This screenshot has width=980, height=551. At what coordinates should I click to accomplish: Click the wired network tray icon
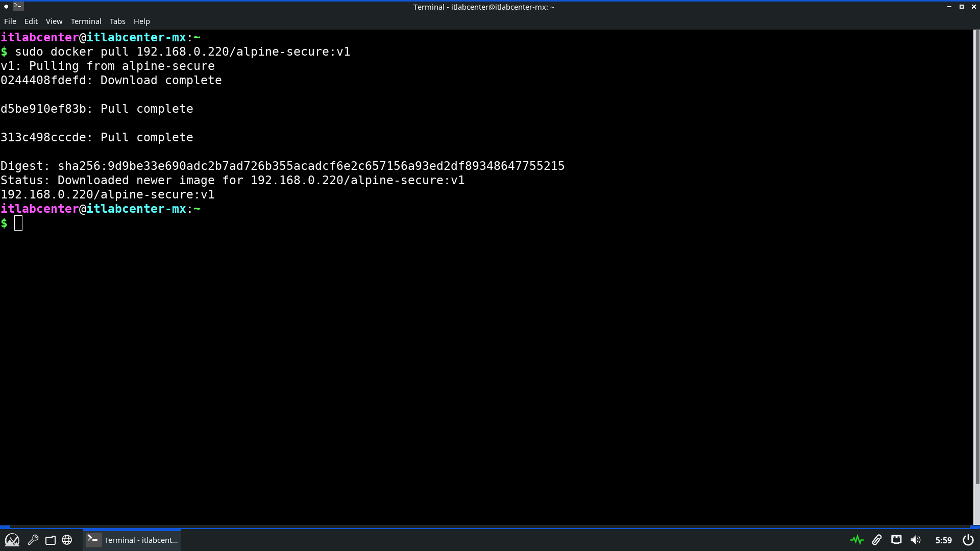(896, 540)
